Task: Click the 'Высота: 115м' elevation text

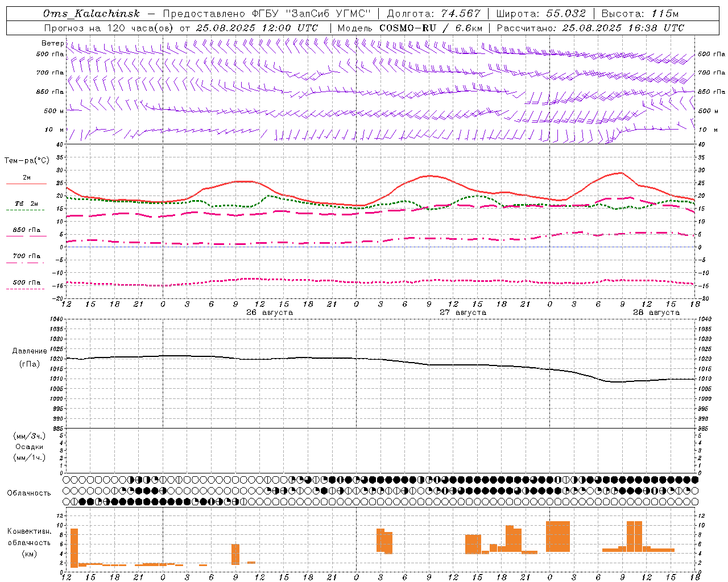Action: coord(640,14)
